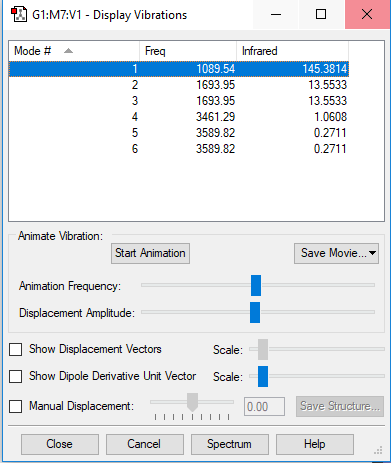
Task: Open the Save Movie dropdown arrow
Action: 373,253
